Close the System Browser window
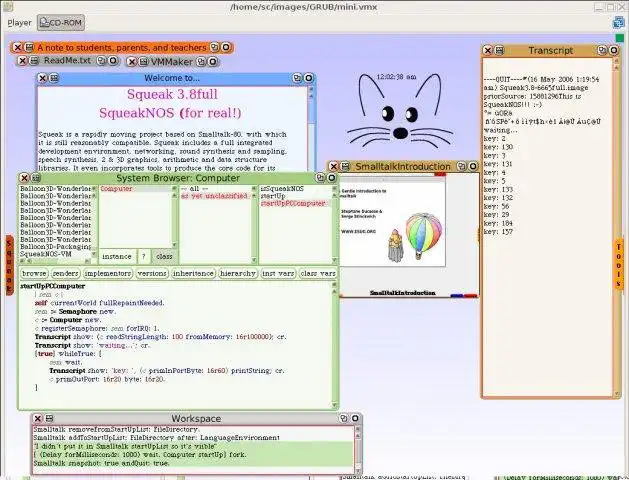The height and width of the screenshot is (480, 629). coord(24,178)
